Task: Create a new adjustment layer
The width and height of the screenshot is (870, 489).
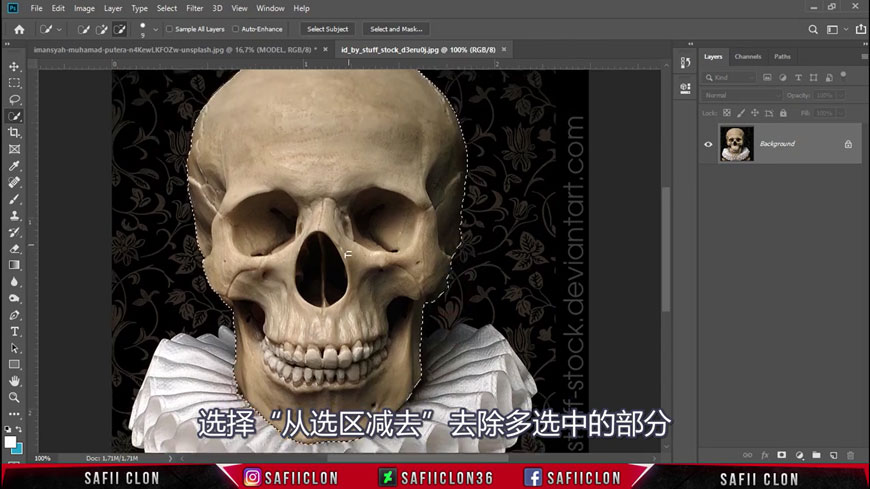Action: 799,455
